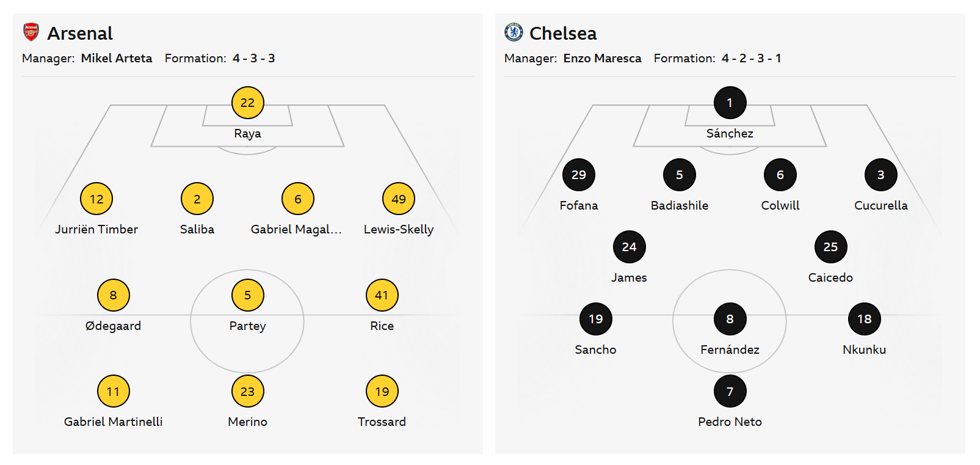
Task: Click Sancho's number 19 black badge
Action: pyautogui.click(x=595, y=319)
